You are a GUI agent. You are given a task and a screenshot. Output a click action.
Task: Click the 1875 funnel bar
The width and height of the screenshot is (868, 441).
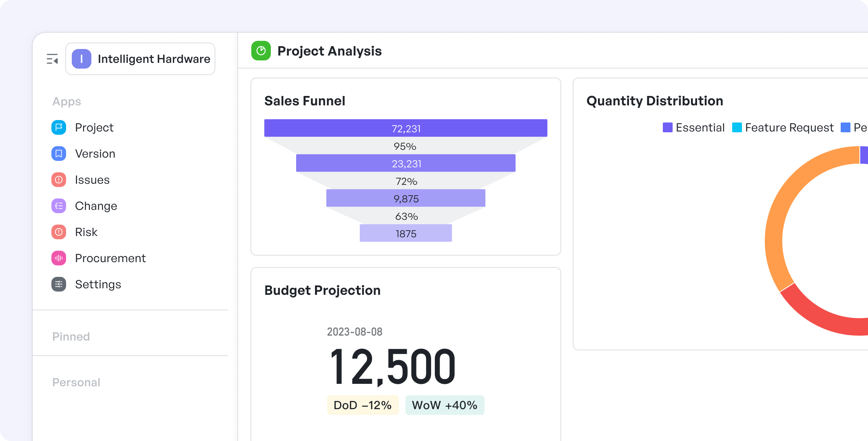pyautogui.click(x=406, y=234)
